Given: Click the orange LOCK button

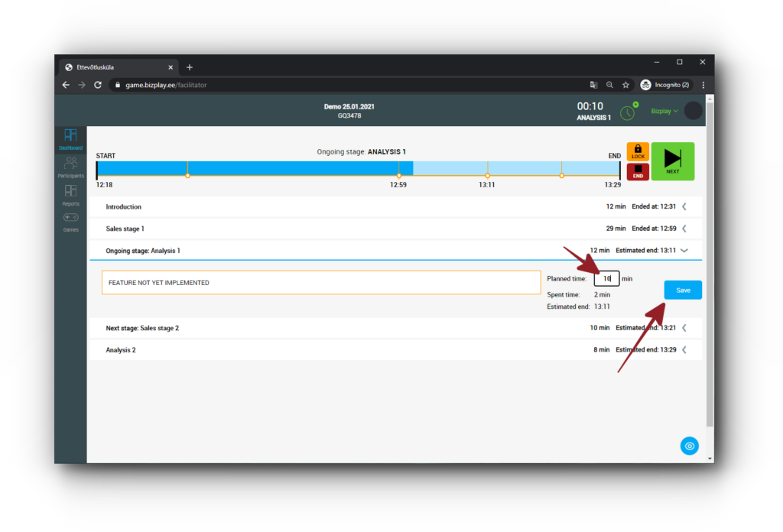Looking at the screenshot, I should coord(638,151).
